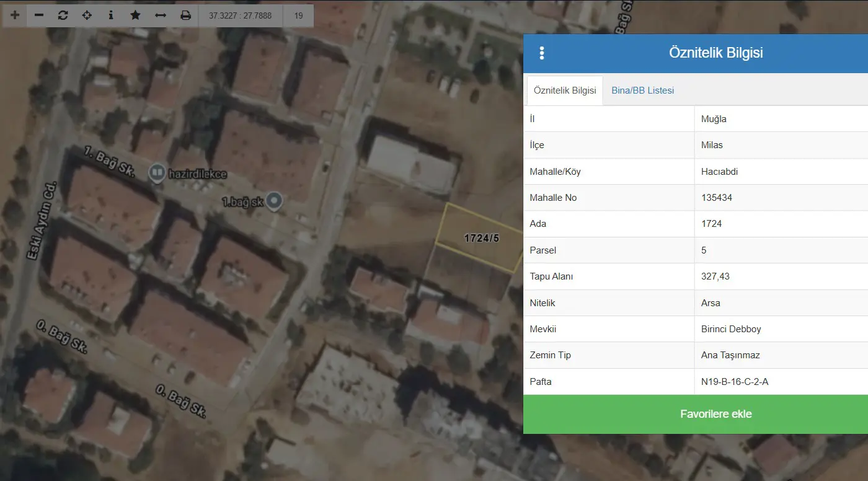Click the 1.bağ sk location pin
868x481 pixels.
(x=275, y=201)
